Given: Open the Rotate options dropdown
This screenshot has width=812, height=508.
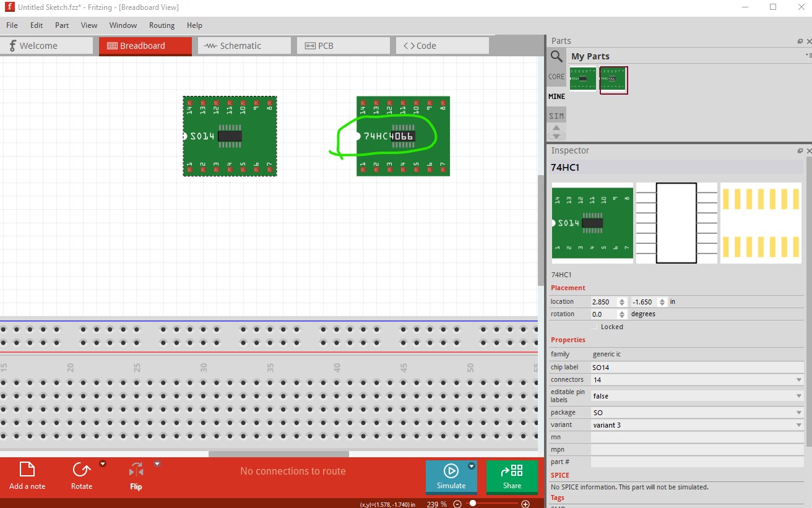Looking at the screenshot, I should click(x=103, y=463).
